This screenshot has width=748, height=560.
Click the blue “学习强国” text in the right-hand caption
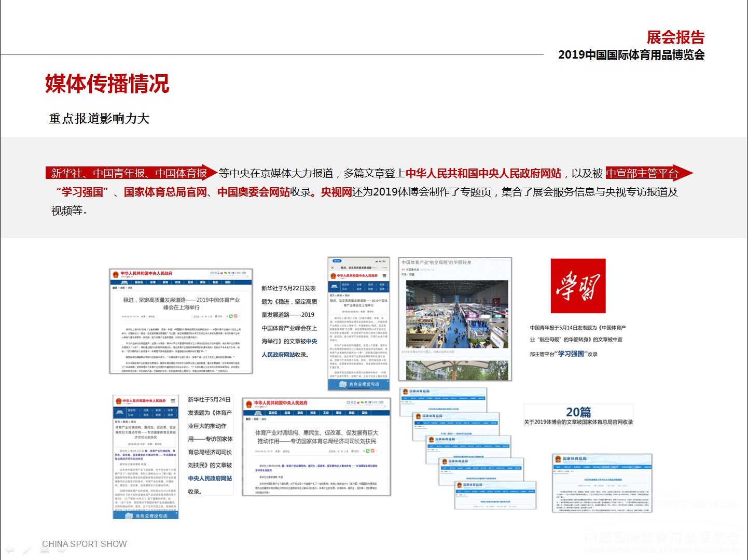click(570, 354)
